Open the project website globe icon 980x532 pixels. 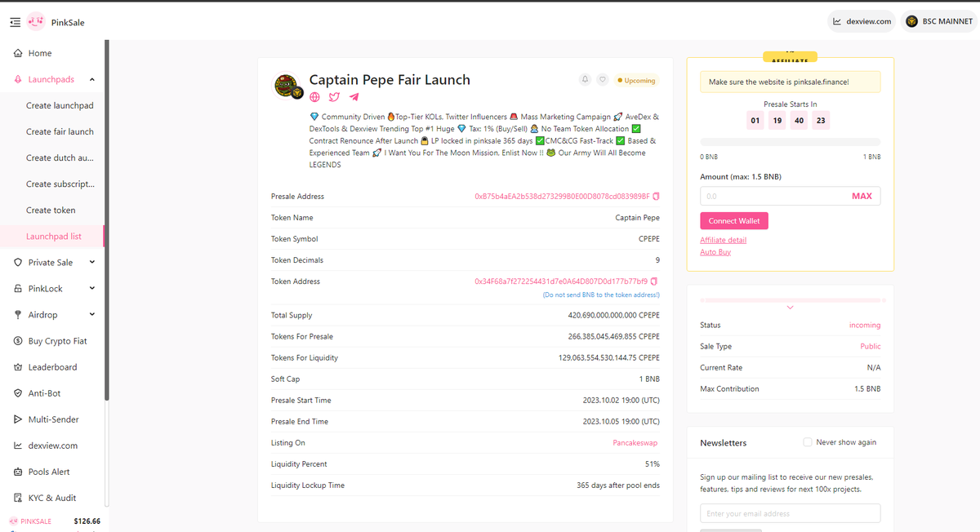tap(315, 96)
